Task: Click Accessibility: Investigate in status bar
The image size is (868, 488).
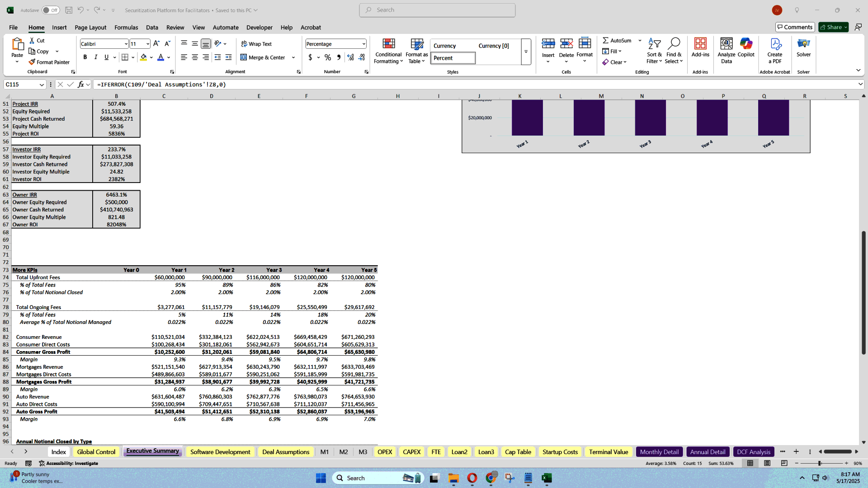Action: [x=68, y=463]
